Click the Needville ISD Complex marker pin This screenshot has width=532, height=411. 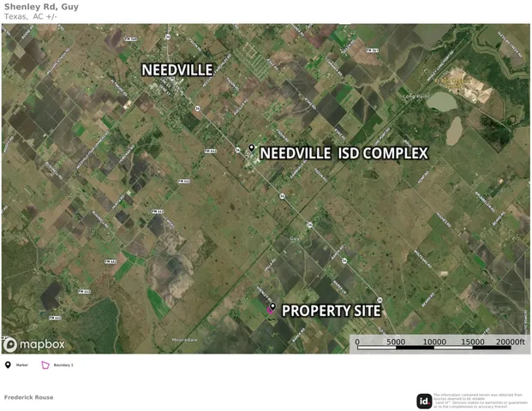(251, 148)
